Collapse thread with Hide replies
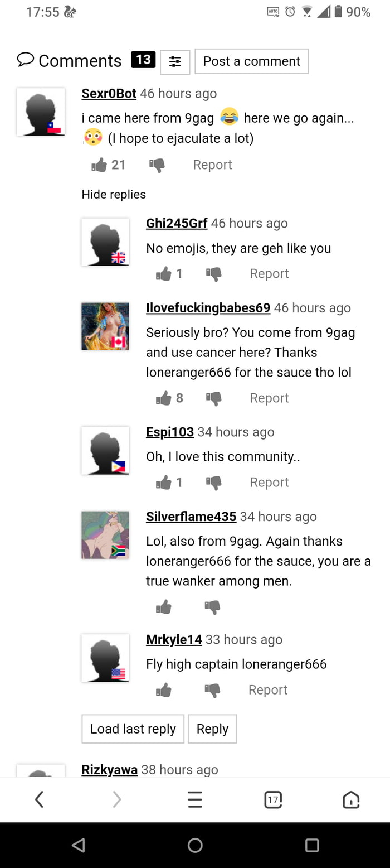 click(x=114, y=194)
